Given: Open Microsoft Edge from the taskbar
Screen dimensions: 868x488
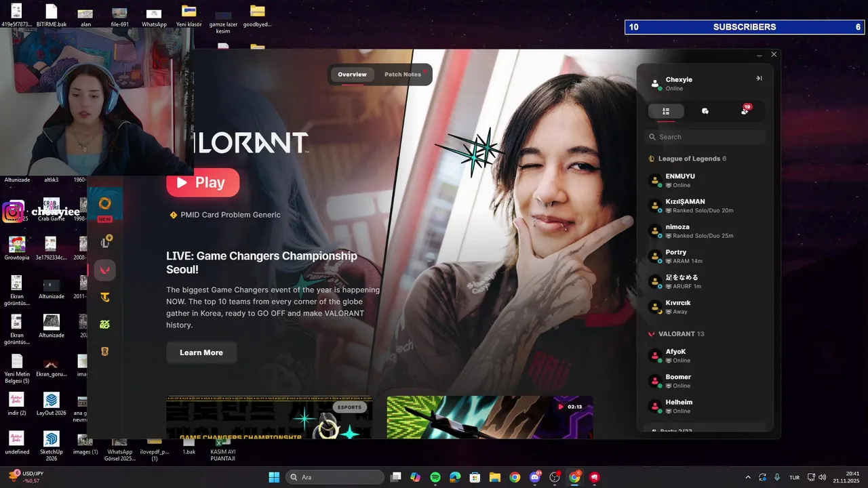Looking at the screenshot, I should 455,477.
